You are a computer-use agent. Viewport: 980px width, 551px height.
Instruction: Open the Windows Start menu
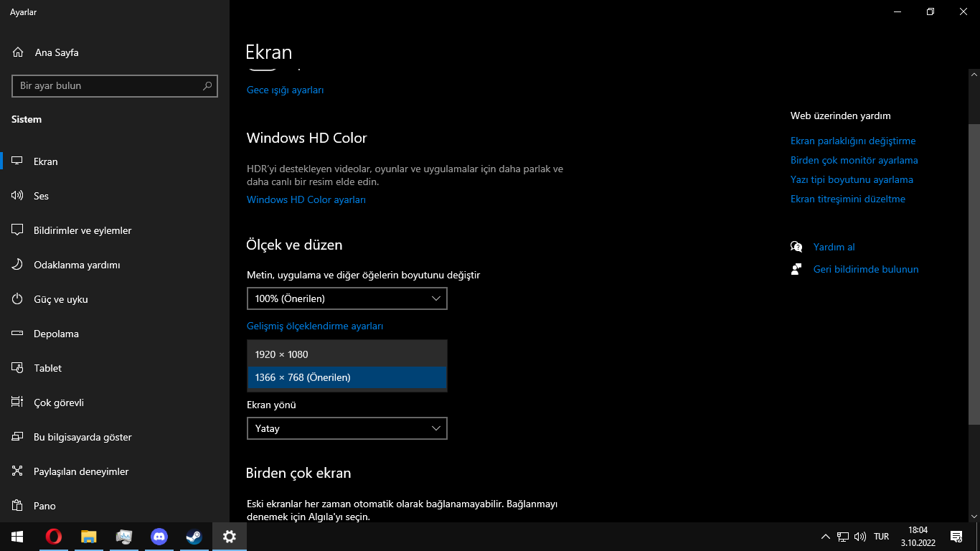[17, 537]
